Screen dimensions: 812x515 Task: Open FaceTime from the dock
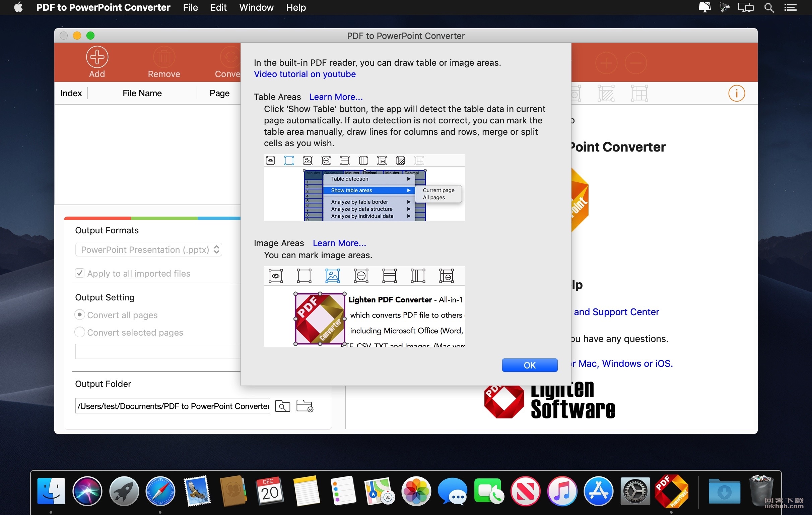489,491
